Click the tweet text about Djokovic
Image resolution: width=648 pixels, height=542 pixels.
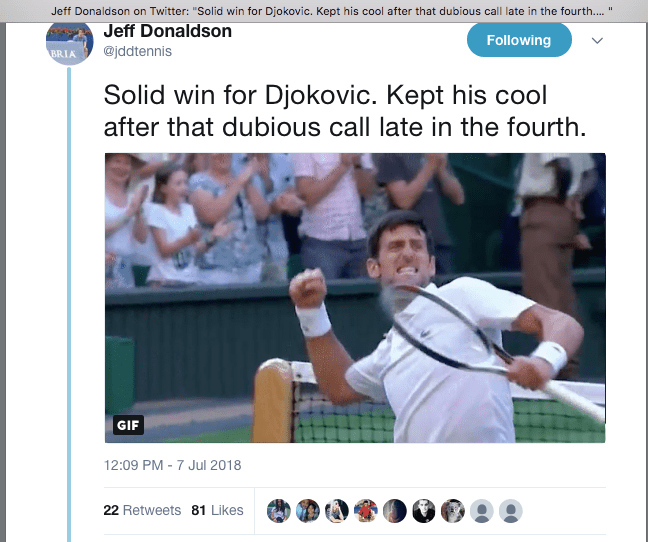click(x=345, y=111)
